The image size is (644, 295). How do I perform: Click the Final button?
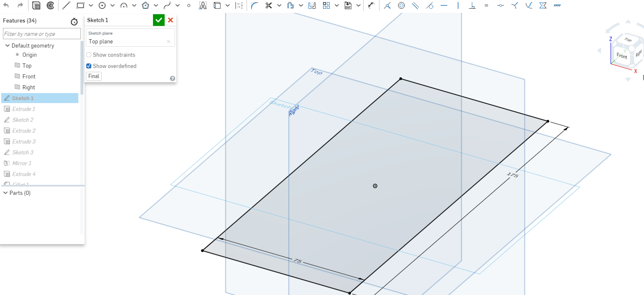94,76
